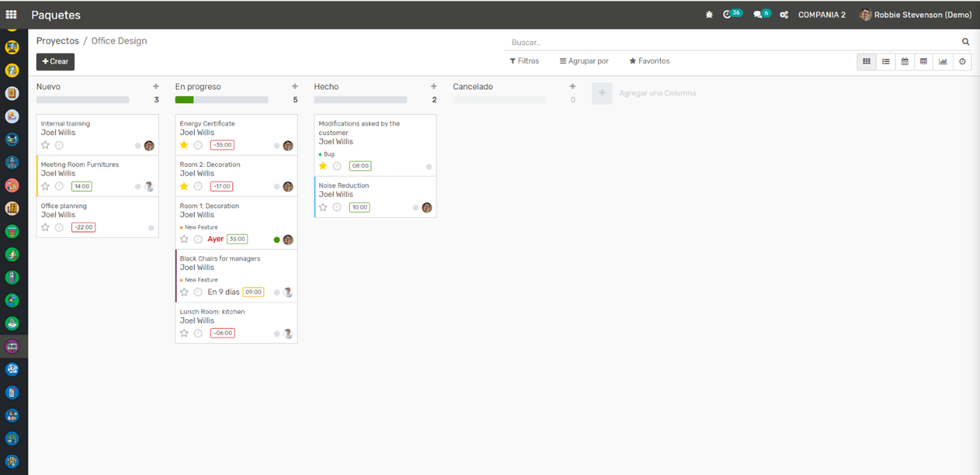
Task: Switch to graph view
Action: 943,61
